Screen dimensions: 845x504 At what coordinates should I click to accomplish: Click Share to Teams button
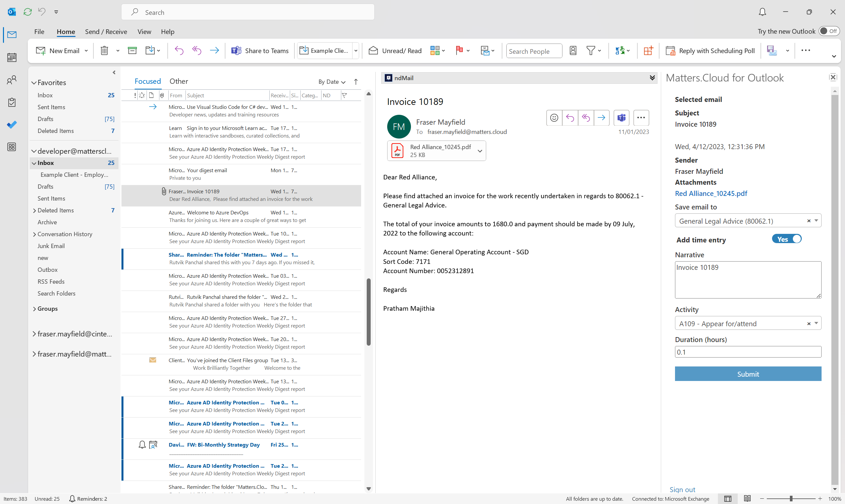(259, 50)
